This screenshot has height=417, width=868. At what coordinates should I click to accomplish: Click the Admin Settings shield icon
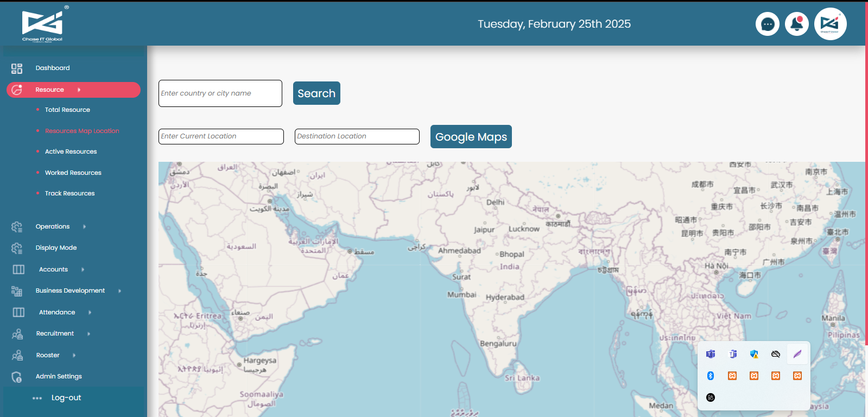pyautogui.click(x=17, y=377)
